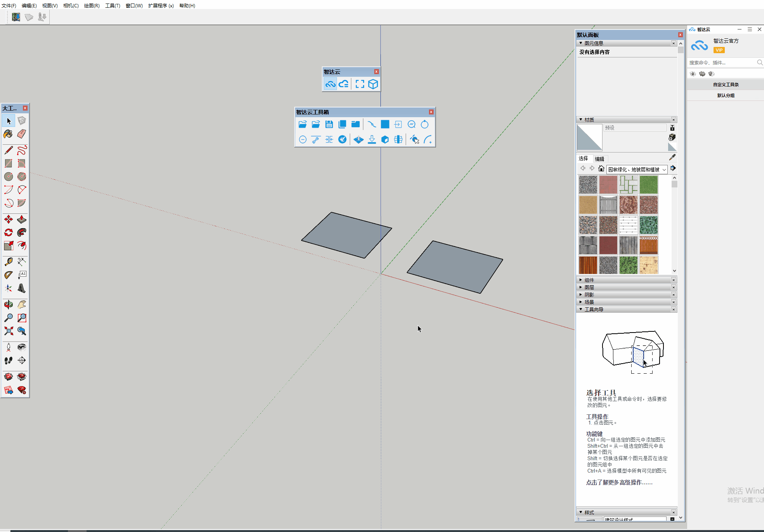Expand the 阴影 panel section
The width and height of the screenshot is (764, 532).
coord(589,295)
